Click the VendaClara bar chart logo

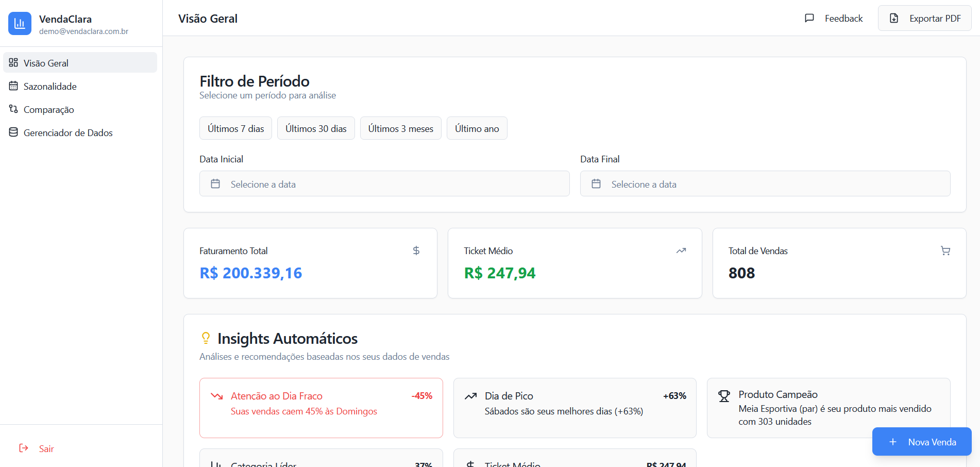20,23
